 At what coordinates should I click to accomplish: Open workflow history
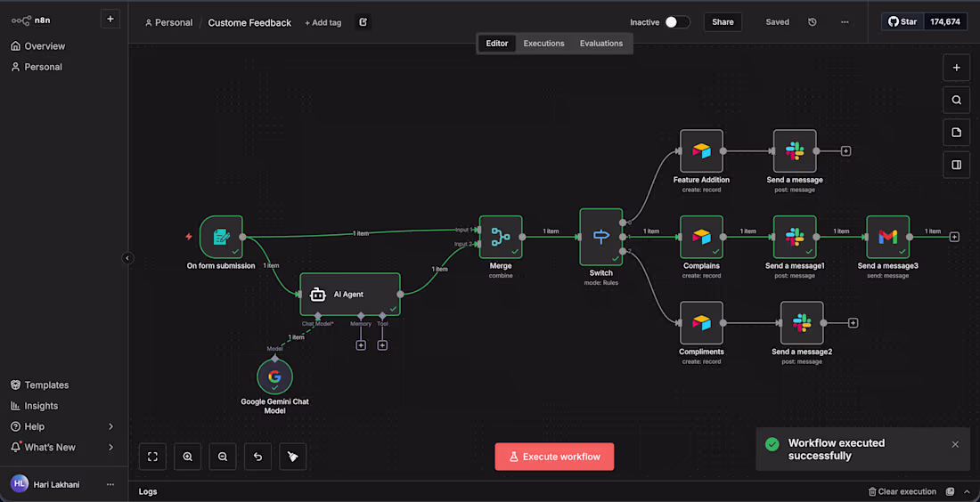[x=812, y=22]
